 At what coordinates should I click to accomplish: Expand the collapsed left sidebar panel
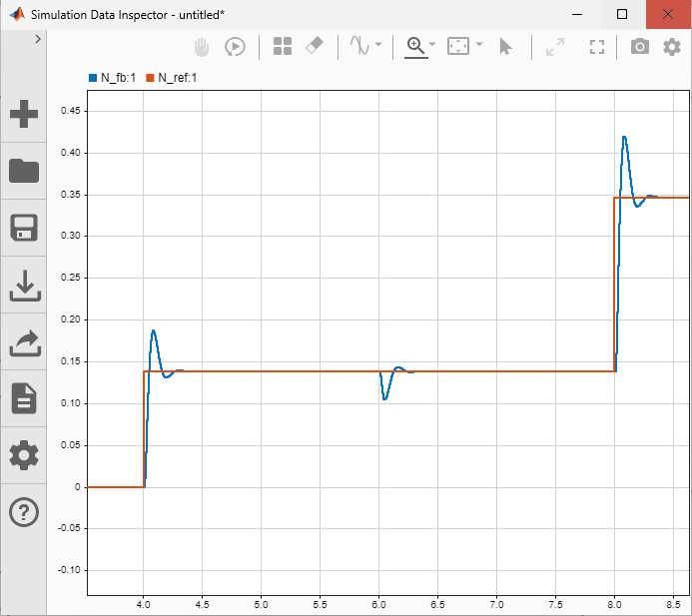pyautogui.click(x=37, y=38)
